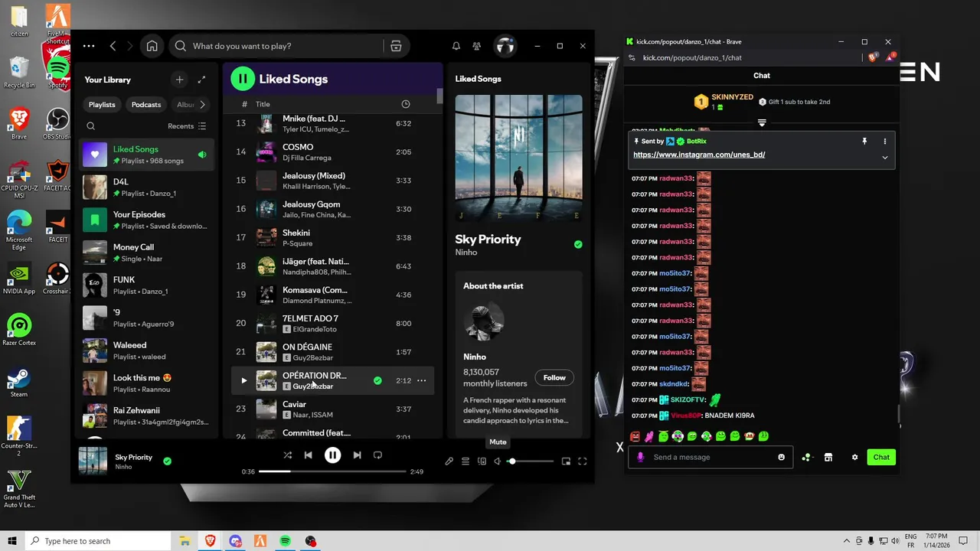Open Ninho artist link under Sky Priority
980x551 pixels.
point(466,253)
